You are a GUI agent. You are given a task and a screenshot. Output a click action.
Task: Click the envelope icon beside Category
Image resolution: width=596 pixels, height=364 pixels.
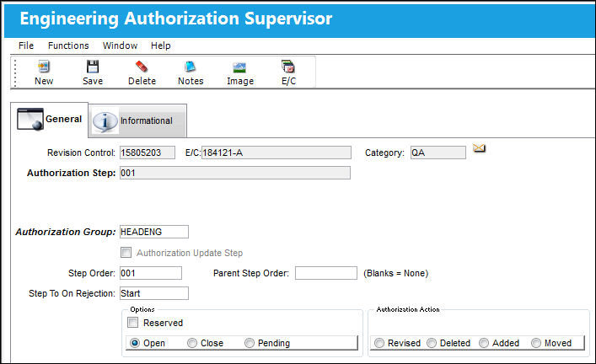coord(479,148)
